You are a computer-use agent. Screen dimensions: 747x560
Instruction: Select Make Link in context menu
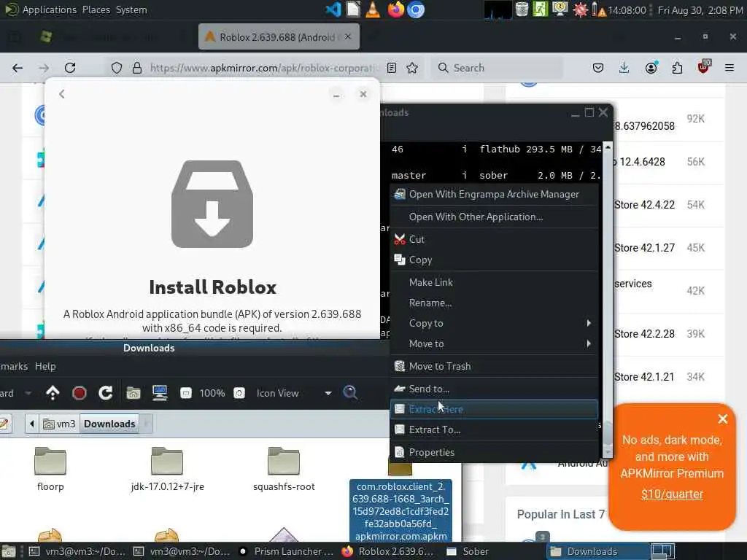494,282
